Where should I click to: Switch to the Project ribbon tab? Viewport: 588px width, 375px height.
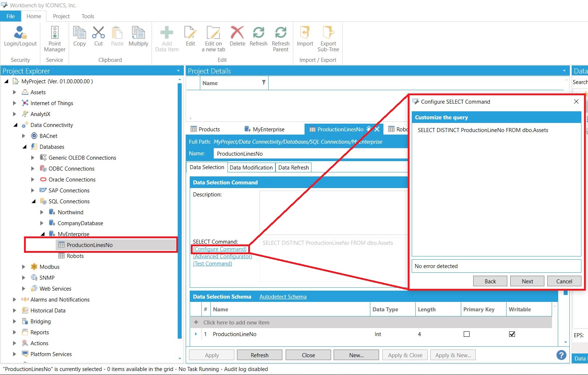(x=61, y=16)
